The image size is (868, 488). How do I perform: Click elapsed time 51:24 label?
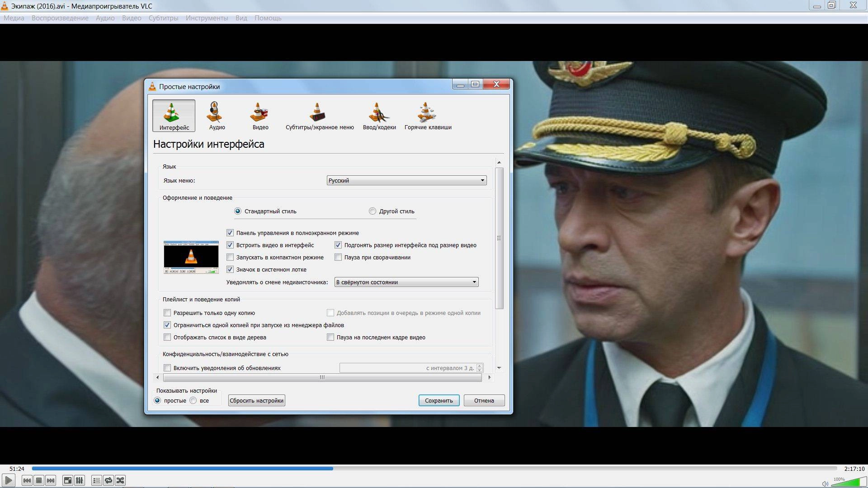coord(17,469)
